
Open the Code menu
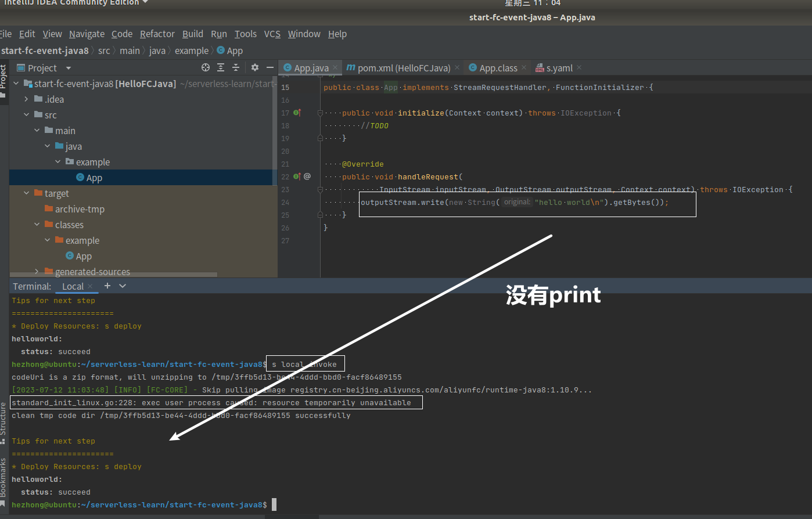[122, 34]
